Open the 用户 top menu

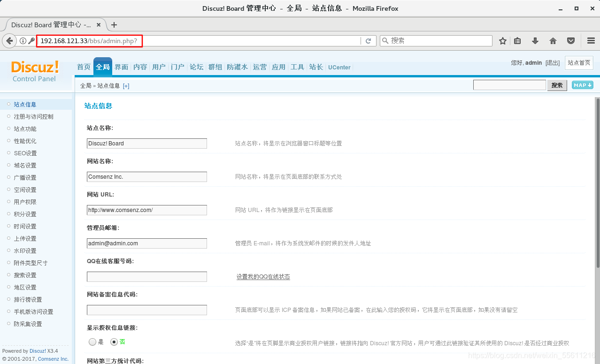pos(159,67)
